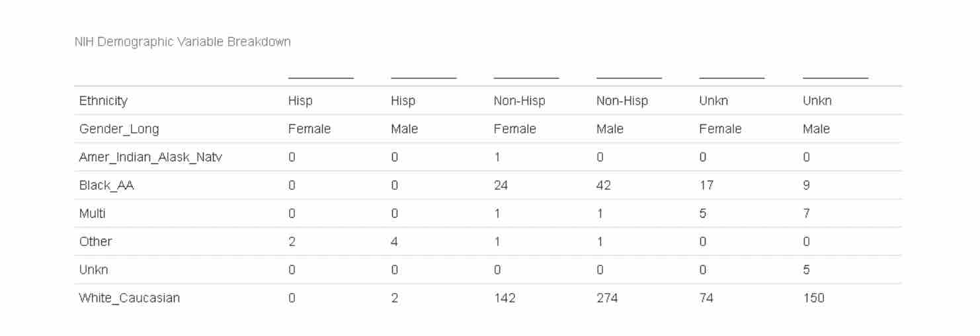Click the 9 value in Black_AA row
980x336 pixels.
(x=807, y=186)
